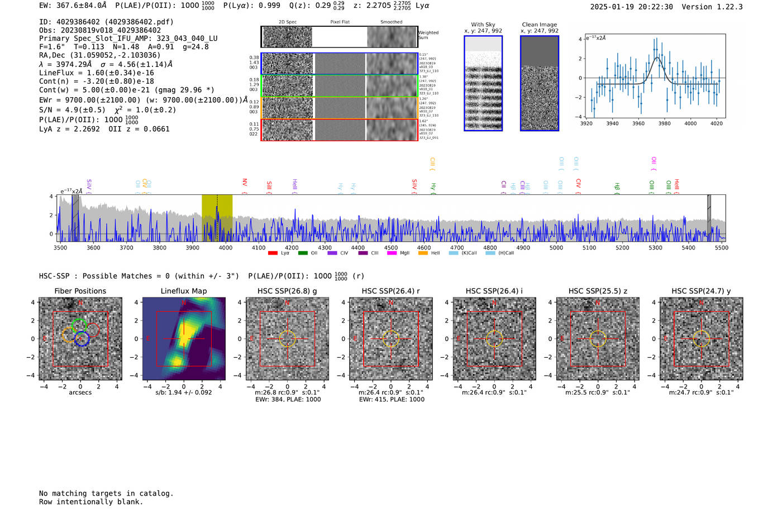Click the With Sky image panel
The width and height of the screenshot is (782, 532).
point(483,83)
